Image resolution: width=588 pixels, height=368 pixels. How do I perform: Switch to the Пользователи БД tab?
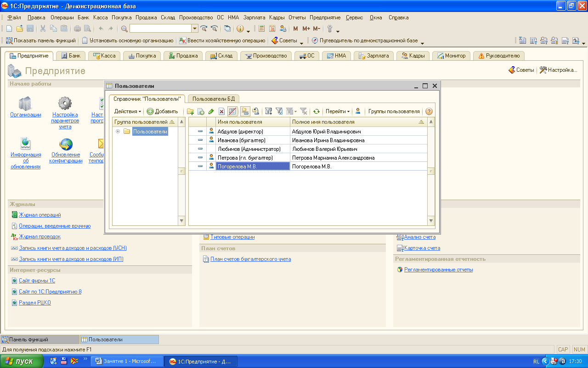(x=214, y=99)
